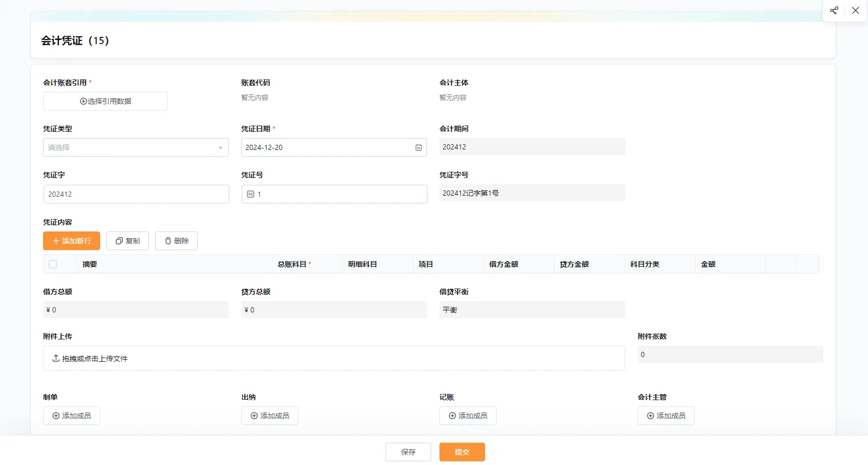The width and height of the screenshot is (868, 465).
Task: Click the 凭证号 number input field
Action: click(x=340, y=194)
